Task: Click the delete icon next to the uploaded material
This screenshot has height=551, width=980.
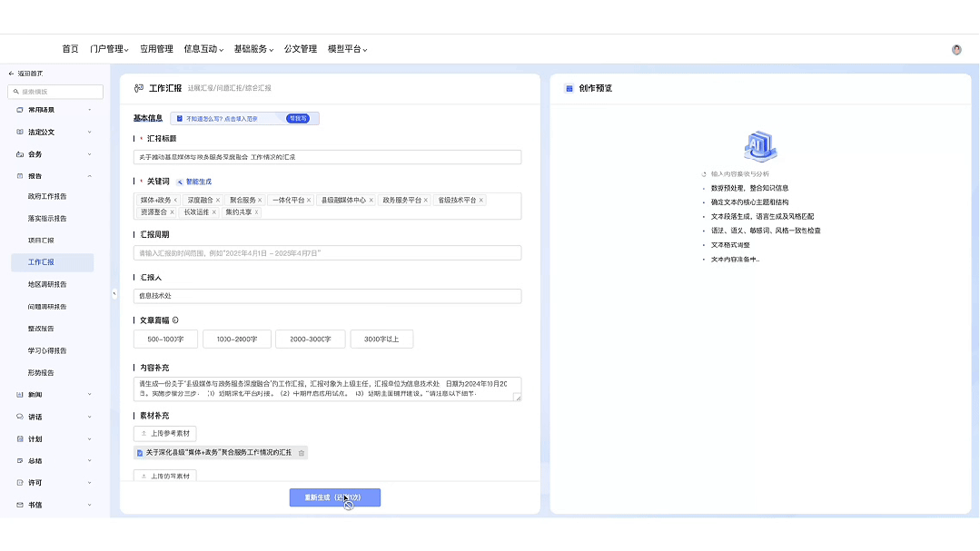Action: [301, 454]
